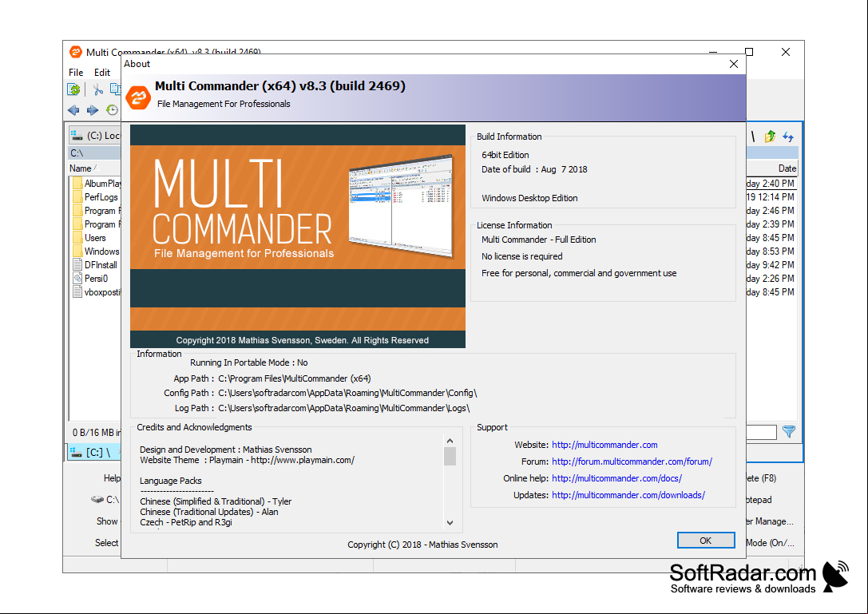The height and width of the screenshot is (614, 868).
Task: Open the Updates downloads link
Action: (x=628, y=496)
